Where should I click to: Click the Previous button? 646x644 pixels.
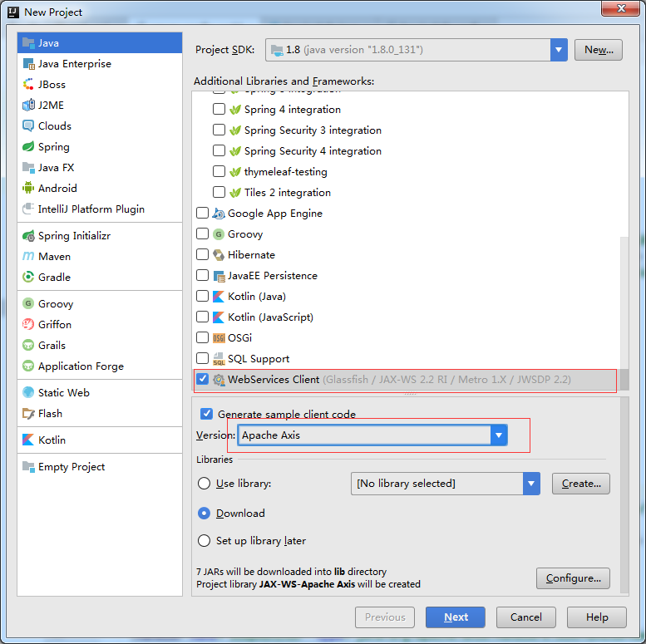[x=385, y=617]
